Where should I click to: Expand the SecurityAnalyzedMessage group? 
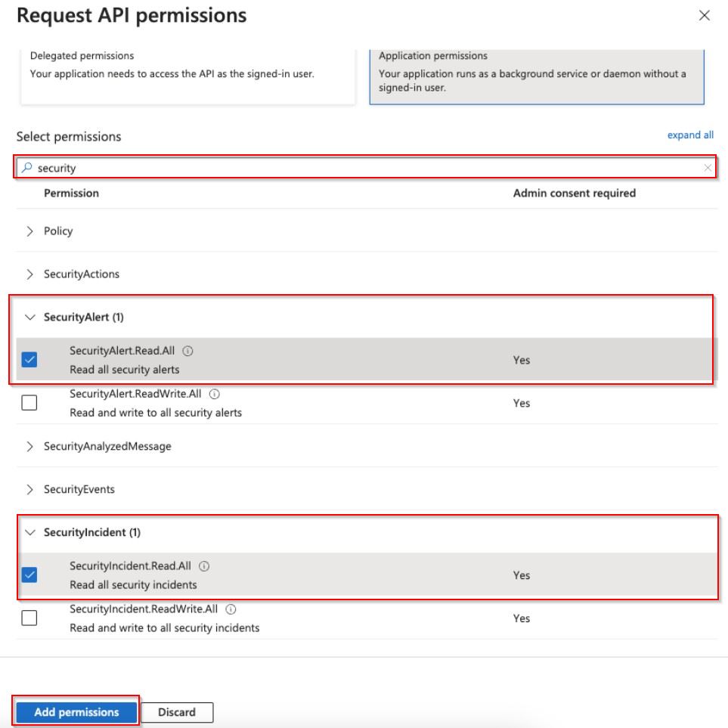point(30,447)
